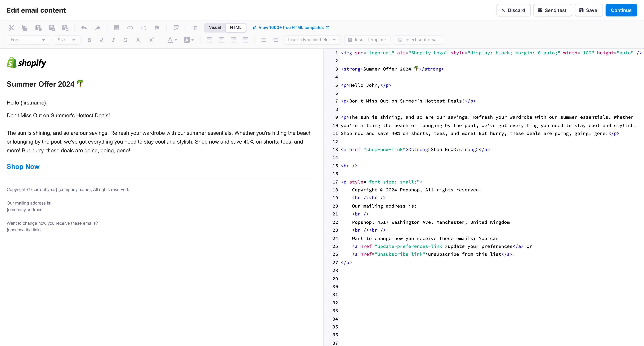Viewport: 644px width, 346px height.
Task: Align text left
Action: coord(209,40)
